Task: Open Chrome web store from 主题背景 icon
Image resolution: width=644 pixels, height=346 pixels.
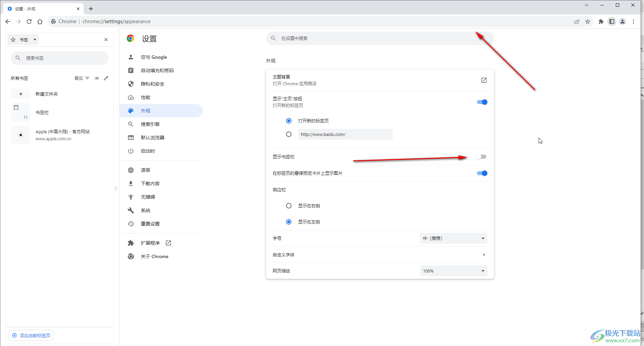Action: (x=484, y=80)
